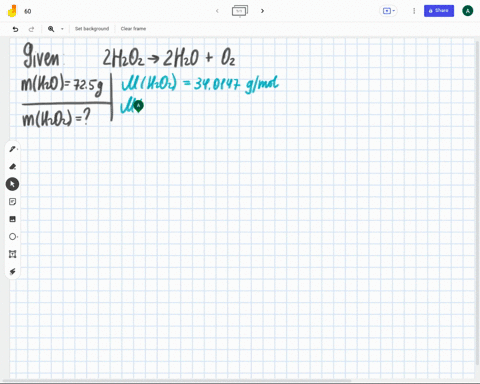This screenshot has width=480, height=384.
Task: Click Clear frame
Action: point(133,29)
